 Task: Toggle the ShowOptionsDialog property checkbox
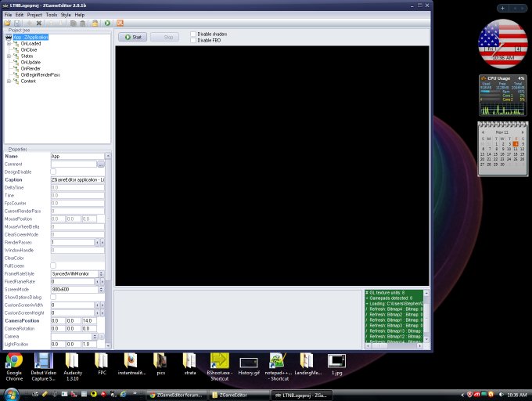tap(53, 297)
